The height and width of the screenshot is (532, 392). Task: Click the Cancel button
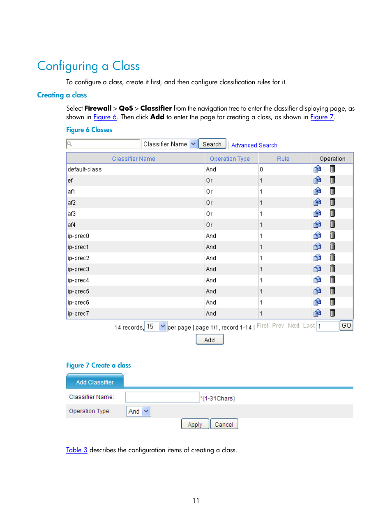(x=224, y=424)
